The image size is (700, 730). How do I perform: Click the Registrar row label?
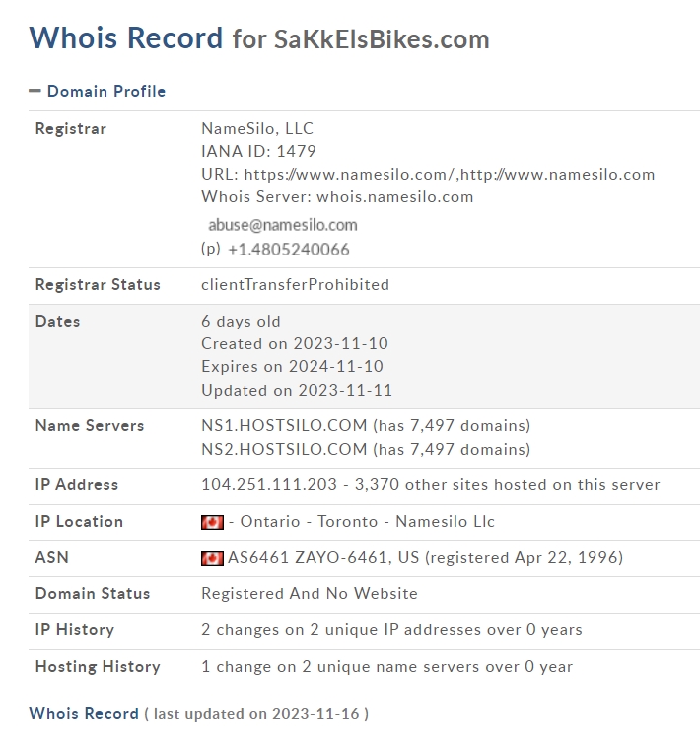(71, 129)
